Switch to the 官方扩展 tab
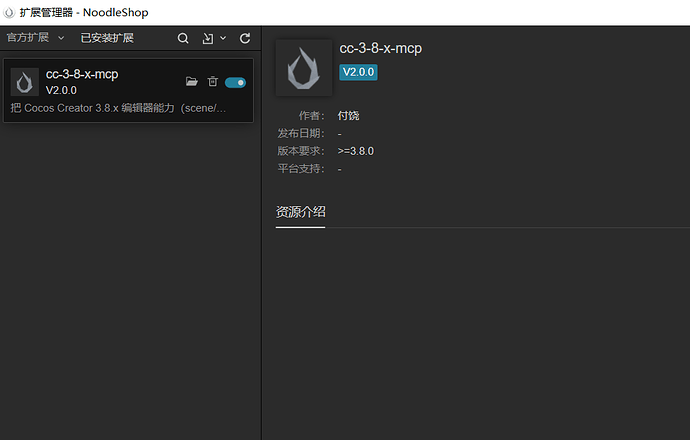690x440 pixels. 28,38
